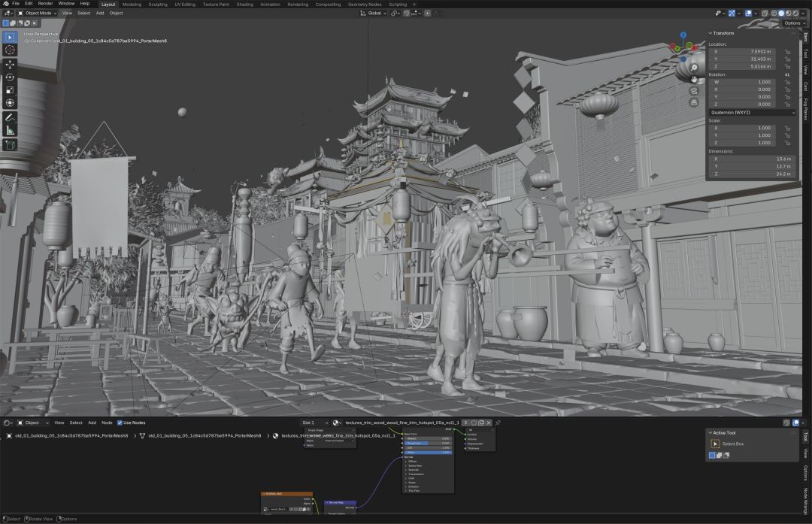This screenshot has width=812, height=524.
Task: Select the Transform tool
Action: click(x=10, y=103)
